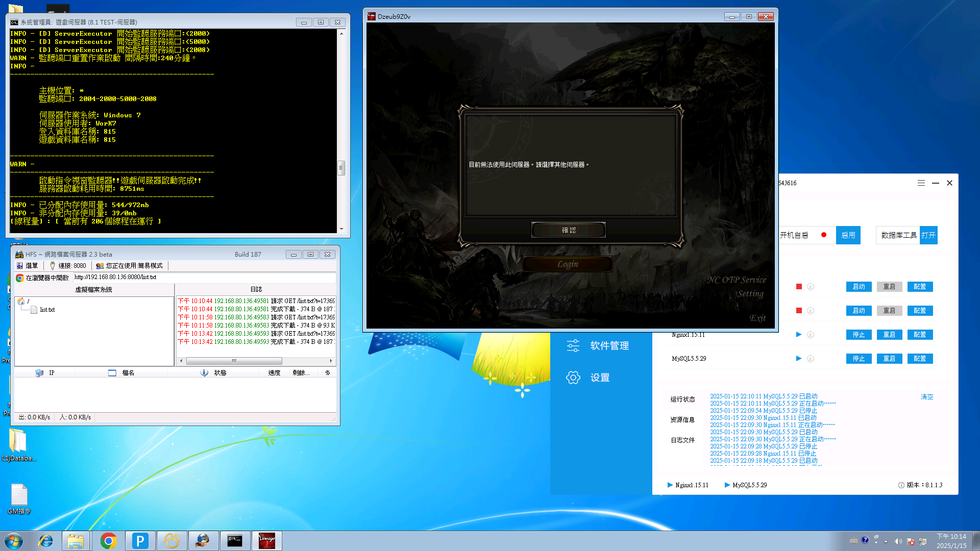Open the blue P app on taskbar
This screenshot has height=551, width=980.
(x=140, y=541)
